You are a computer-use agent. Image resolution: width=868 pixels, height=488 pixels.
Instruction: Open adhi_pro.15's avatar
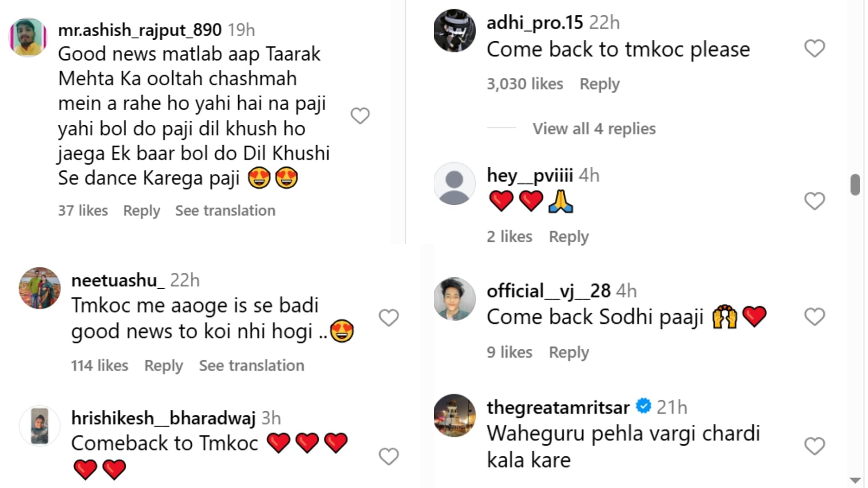(x=454, y=31)
